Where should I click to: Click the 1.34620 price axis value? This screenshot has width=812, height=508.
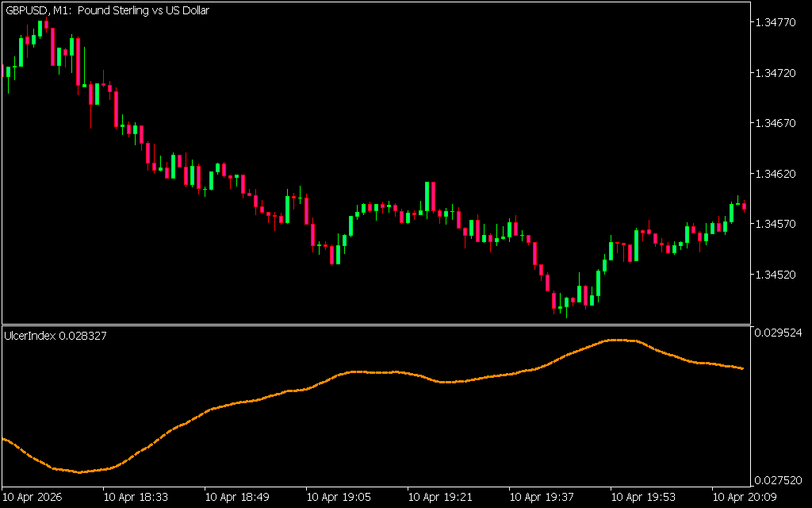[x=778, y=174]
